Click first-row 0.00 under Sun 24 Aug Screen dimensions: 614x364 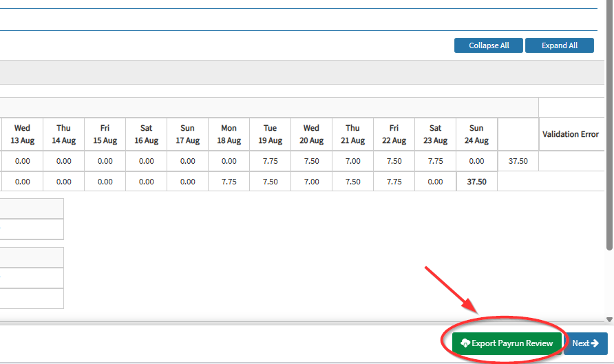point(476,161)
